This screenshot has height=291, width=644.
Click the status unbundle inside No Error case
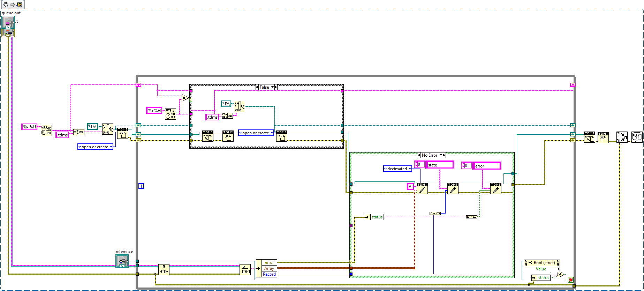(374, 217)
